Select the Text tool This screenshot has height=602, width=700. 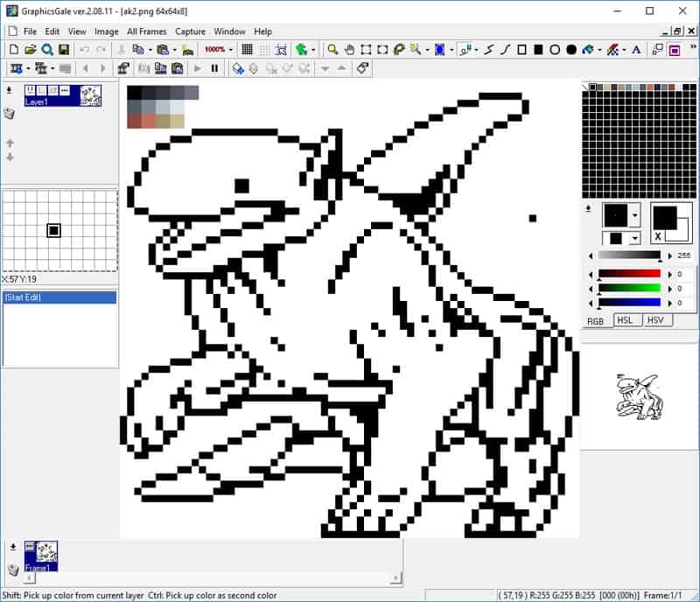[x=637, y=50]
